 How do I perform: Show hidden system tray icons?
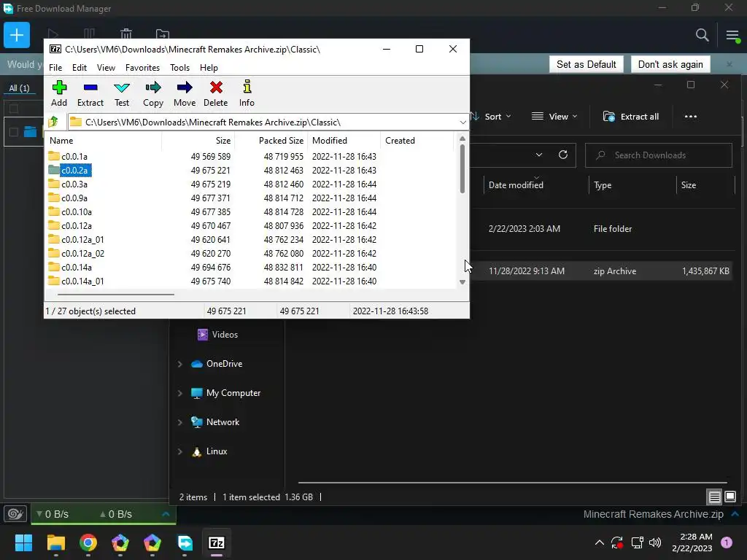click(600, 542)
